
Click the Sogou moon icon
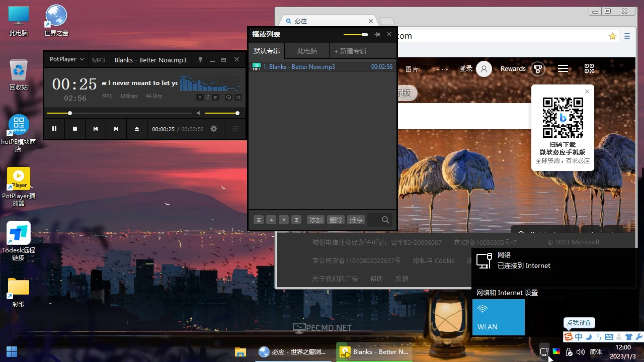(x=589, y=337)
